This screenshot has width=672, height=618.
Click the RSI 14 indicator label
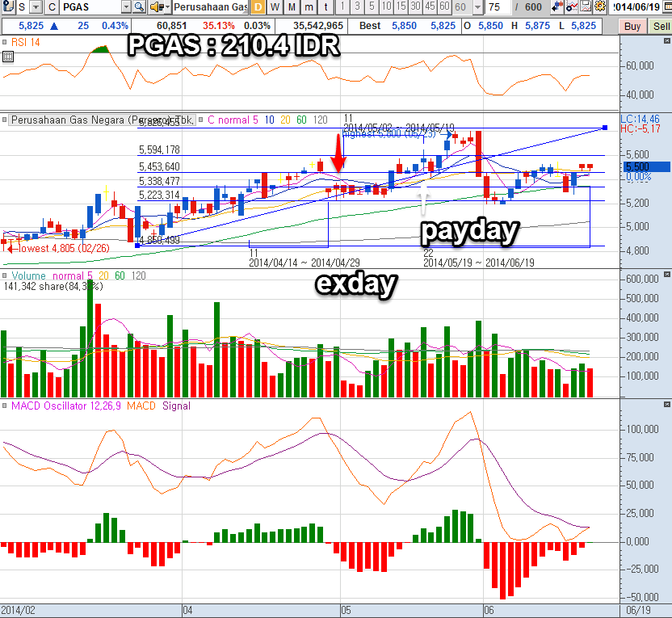(x=25, y=42)
